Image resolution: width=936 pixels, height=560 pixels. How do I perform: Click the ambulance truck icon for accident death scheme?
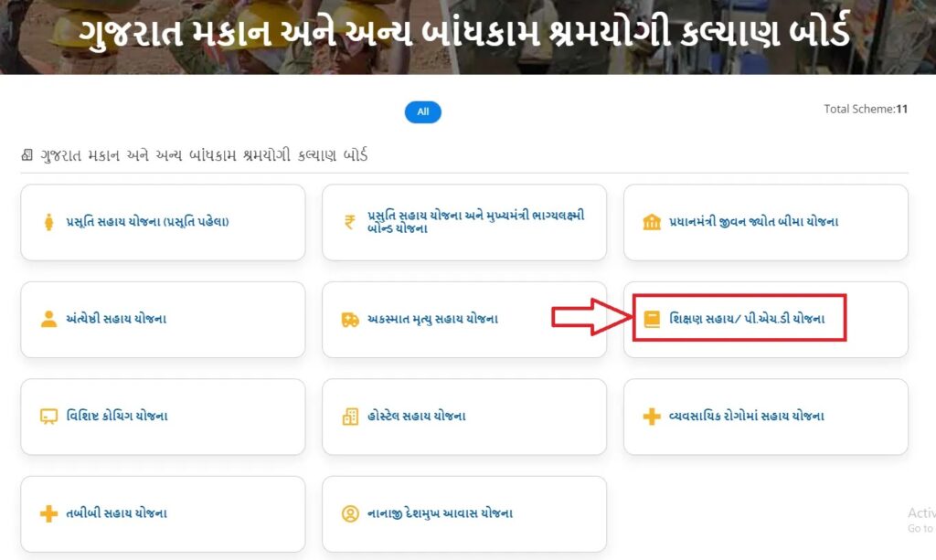pos(350,320)
